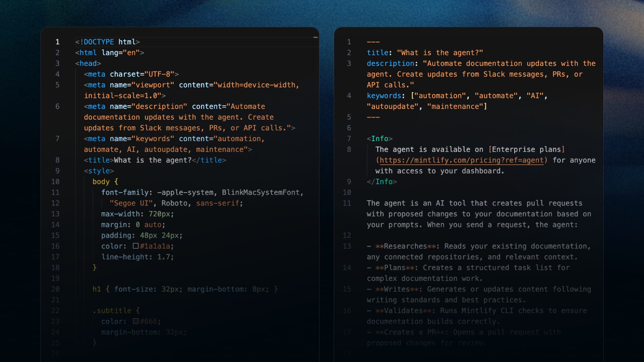Click the fold marker atop the left code panel
Image resolution: width=644 pixels, height=362 pixels.
coord(316,37)
